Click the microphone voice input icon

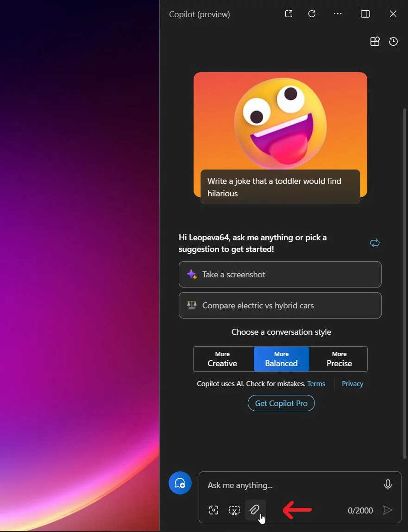pos(388,484)
